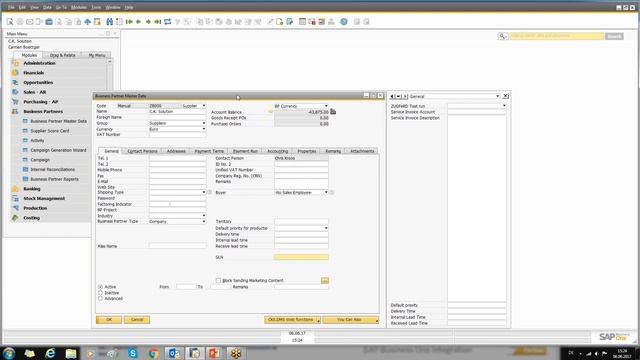This screenshot has height=360, width=640.
Task: Open the Supplier BP type dropdown
Action: [204, 106]
